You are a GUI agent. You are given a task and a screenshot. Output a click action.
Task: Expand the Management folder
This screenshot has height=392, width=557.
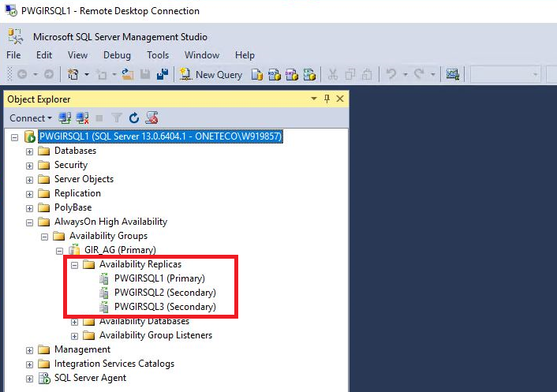(x=29, y=350)
